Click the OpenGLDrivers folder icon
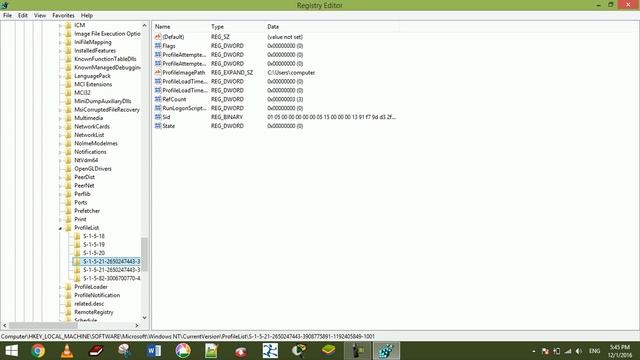This screenshot has height=360, width=640. pyautogui.click(x=68, y=169)
